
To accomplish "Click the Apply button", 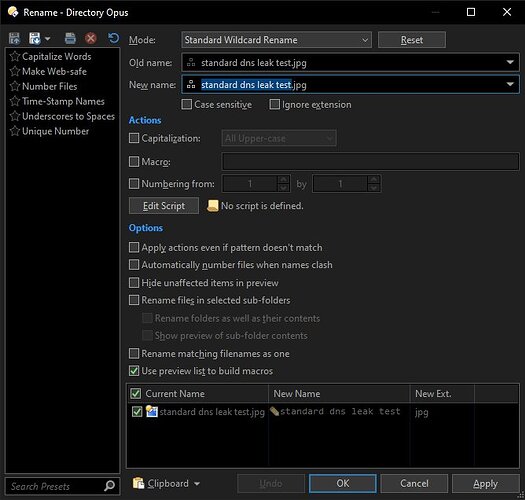I will click(485, 484).
